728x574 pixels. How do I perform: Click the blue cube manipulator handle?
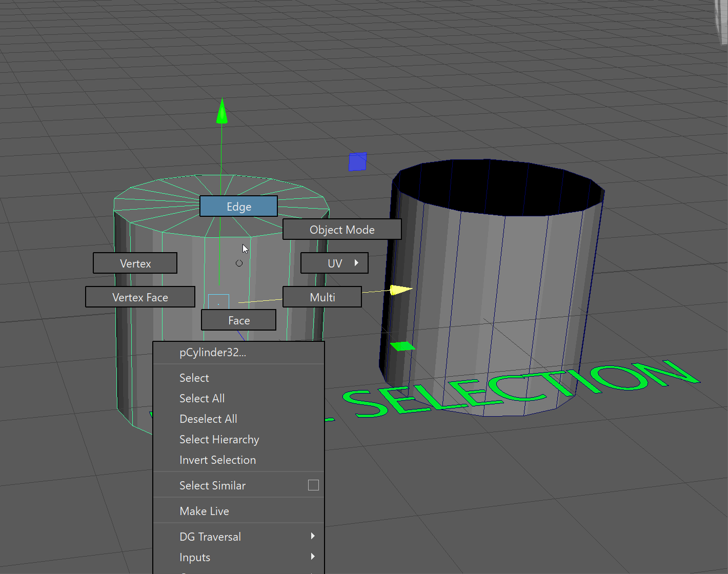pos(357,161)
